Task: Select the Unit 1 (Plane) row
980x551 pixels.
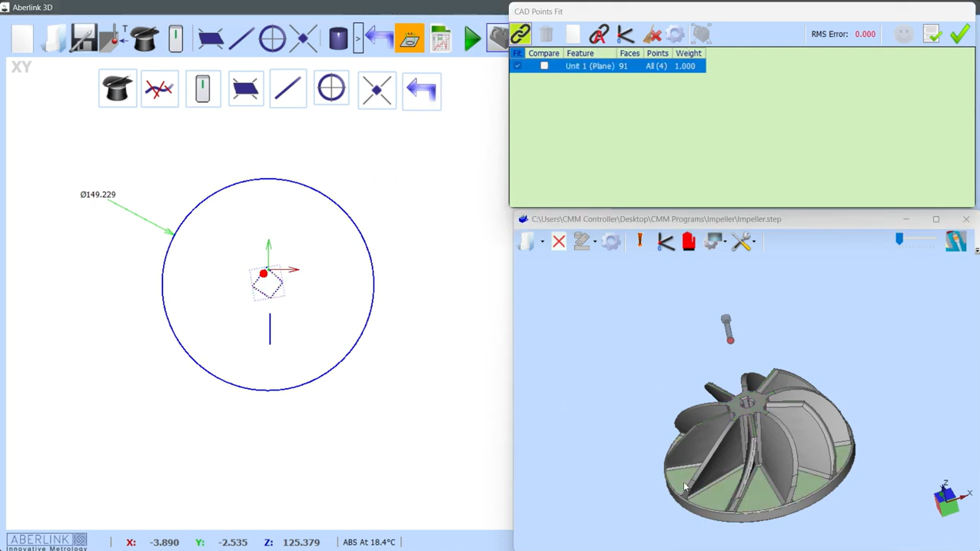Action: tap(607, 66)
